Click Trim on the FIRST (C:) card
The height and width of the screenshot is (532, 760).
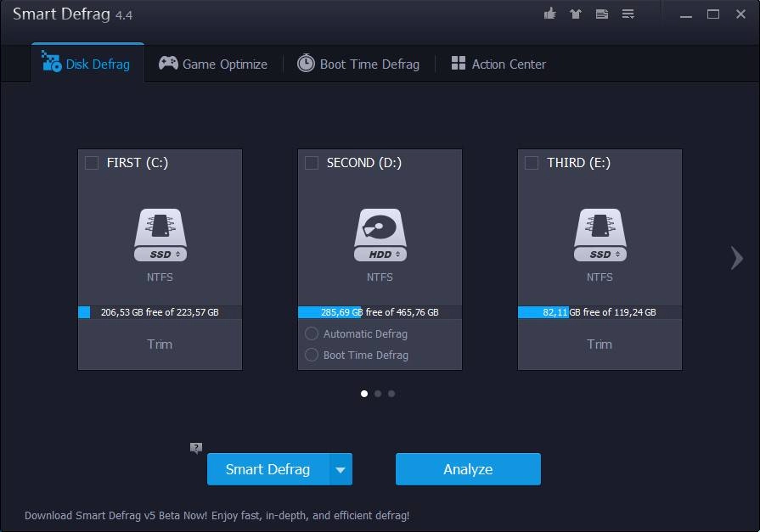point(160,344)
